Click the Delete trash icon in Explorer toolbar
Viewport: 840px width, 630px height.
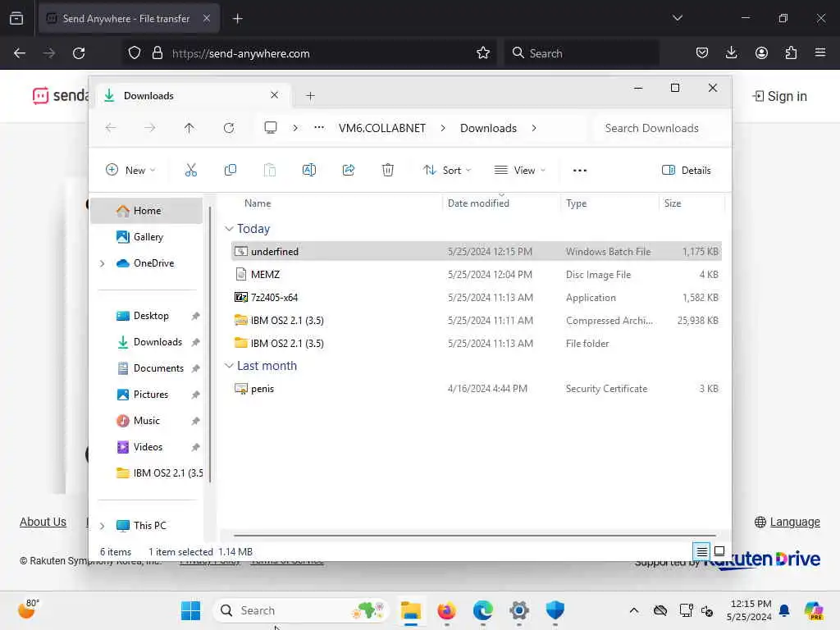pyautogui.click(x=388, y=171)
